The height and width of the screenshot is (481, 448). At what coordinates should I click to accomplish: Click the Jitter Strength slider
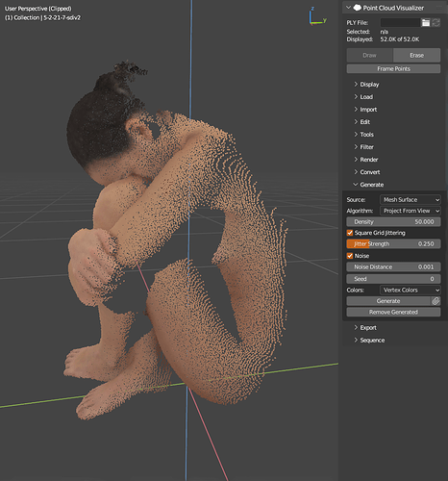pos(393,244)
